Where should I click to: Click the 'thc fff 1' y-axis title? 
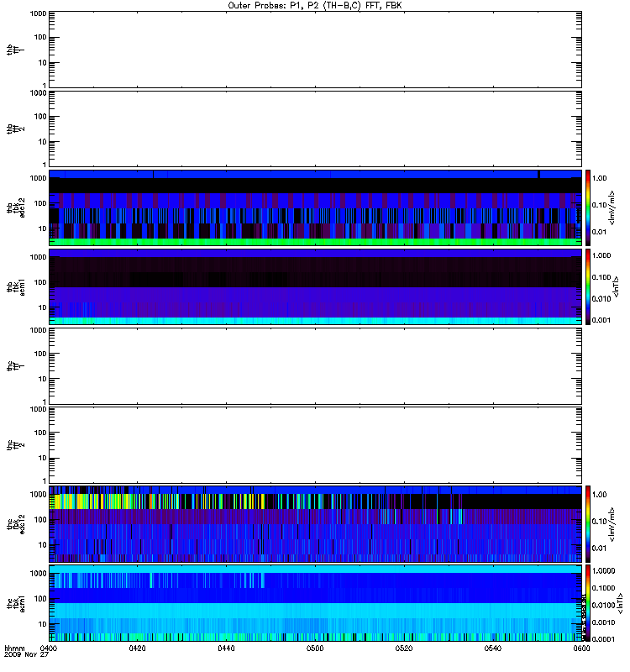click(x=15, y=366)
